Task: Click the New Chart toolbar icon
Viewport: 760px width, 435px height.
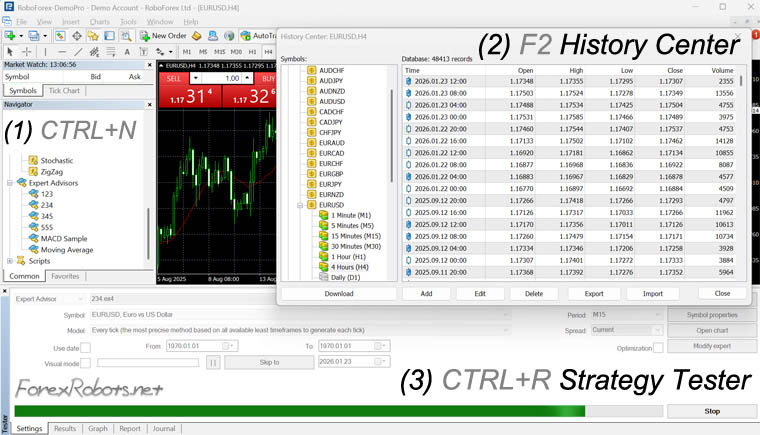Action: click(x=10, y=36)
